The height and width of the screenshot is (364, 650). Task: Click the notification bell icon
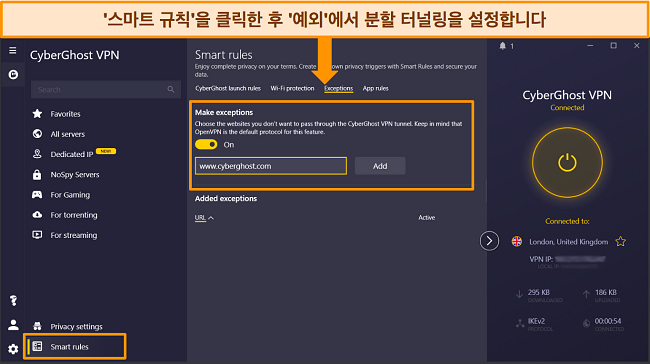point(502,46)
